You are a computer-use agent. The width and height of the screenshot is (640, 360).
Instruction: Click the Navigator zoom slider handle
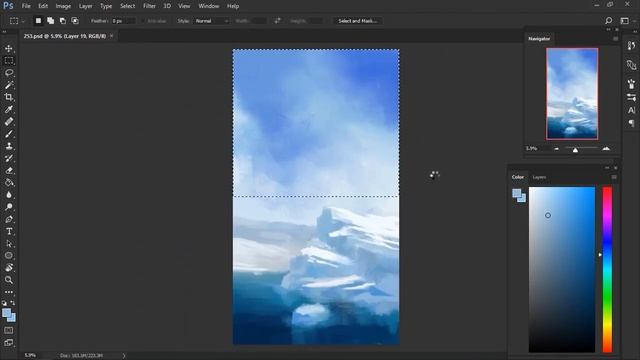pyautogui.click(x=575, y=150)
